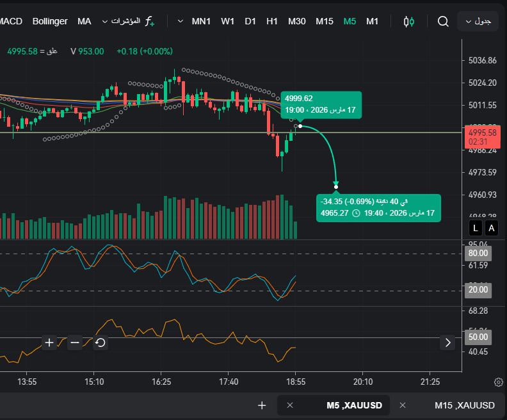The image size is (507, 420).
Task: Close the XAUUSD M5 tab
Action: click(290, 405)
